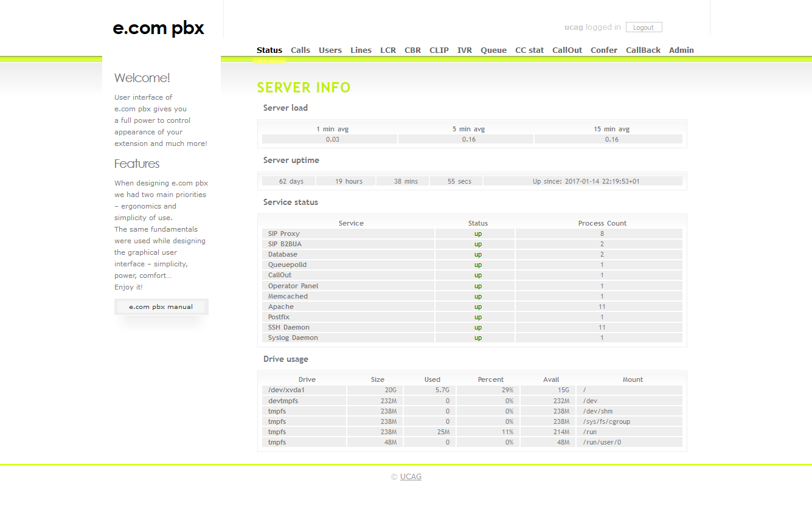Viewport: 812px width, 509px height.
Task: Open the Status tab
Action: point(269,50)
